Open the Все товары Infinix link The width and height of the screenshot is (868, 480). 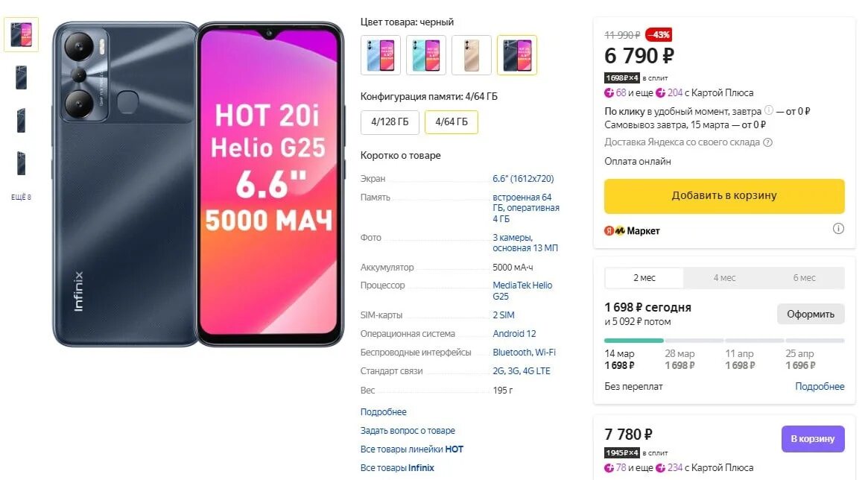point(397,468)
